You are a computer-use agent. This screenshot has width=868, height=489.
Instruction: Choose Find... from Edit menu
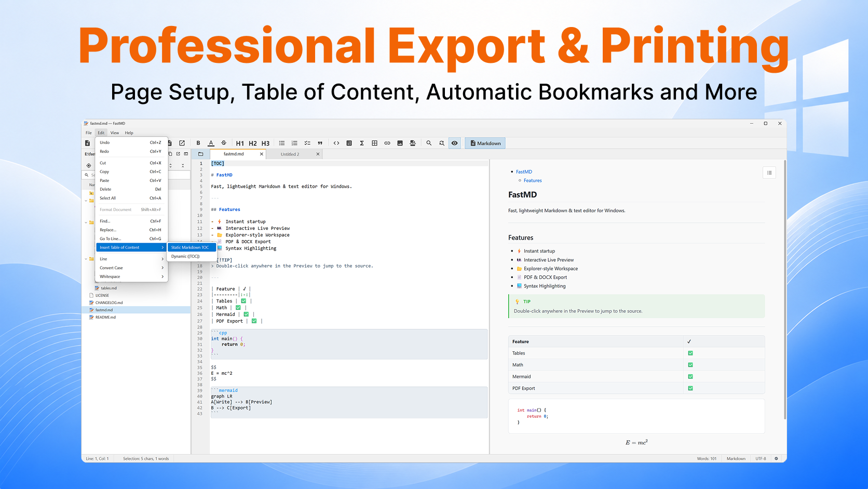point(131,221)
